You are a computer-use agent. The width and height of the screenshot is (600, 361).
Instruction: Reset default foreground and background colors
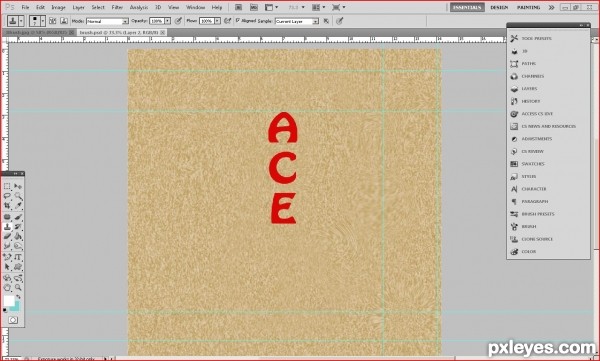coord(5,310)
